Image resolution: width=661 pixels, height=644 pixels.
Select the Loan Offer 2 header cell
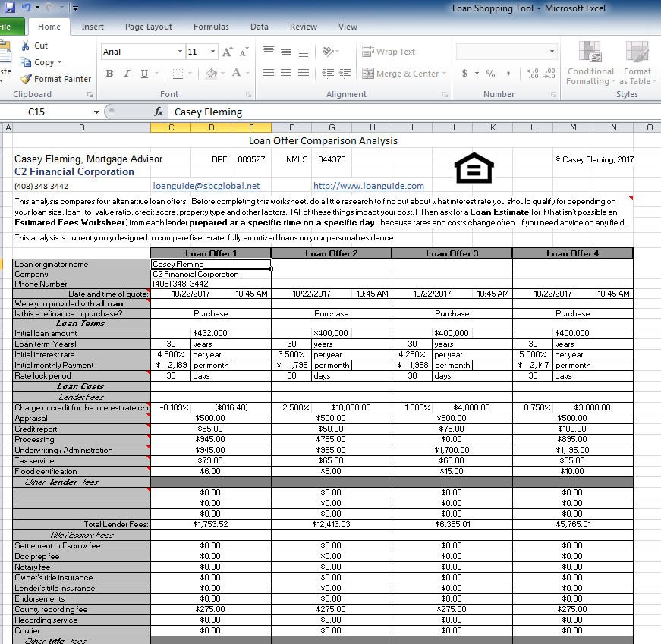[332, 253]
